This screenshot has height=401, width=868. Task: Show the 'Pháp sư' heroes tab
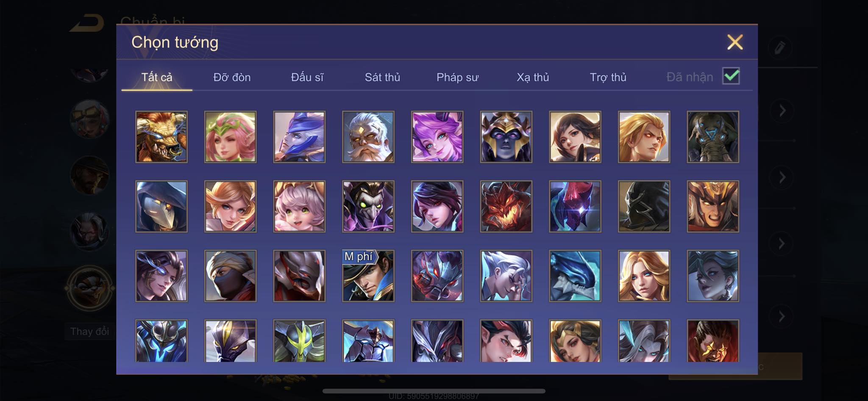coord(457,77)
